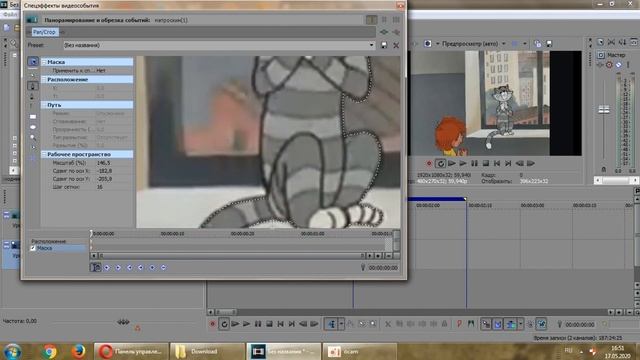Copy snapshot to clipboard in preview
The image size is (640, 360).
point(538,43)
